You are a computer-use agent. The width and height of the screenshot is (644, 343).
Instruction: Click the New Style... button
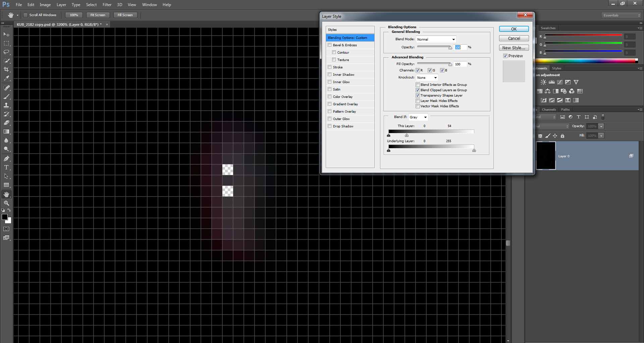[514, 48]
